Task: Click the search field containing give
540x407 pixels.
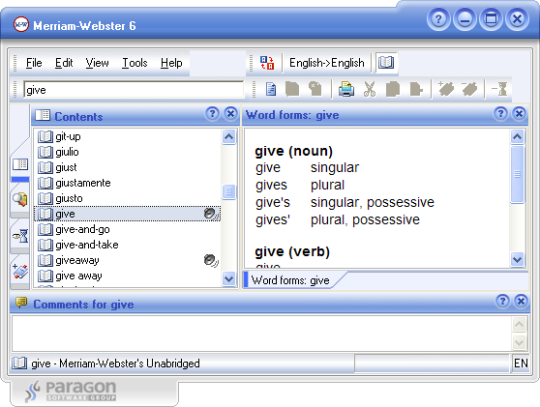Action: (134, 90)
